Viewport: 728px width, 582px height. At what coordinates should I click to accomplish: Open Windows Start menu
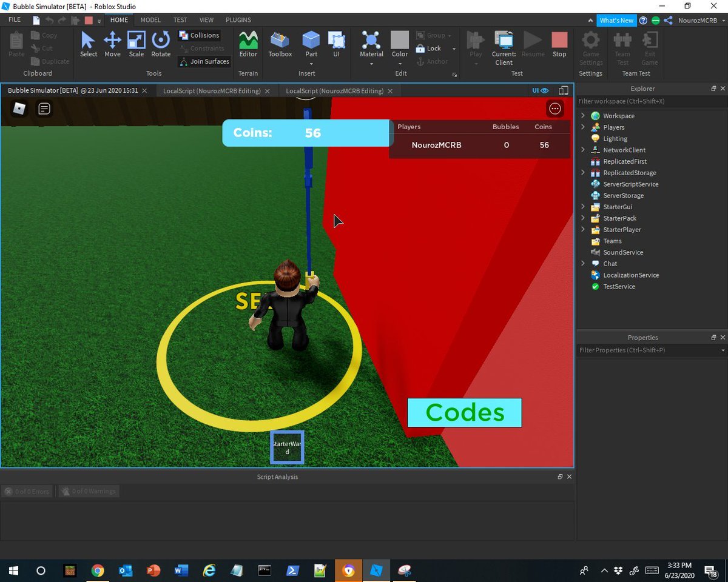[13, 570]
